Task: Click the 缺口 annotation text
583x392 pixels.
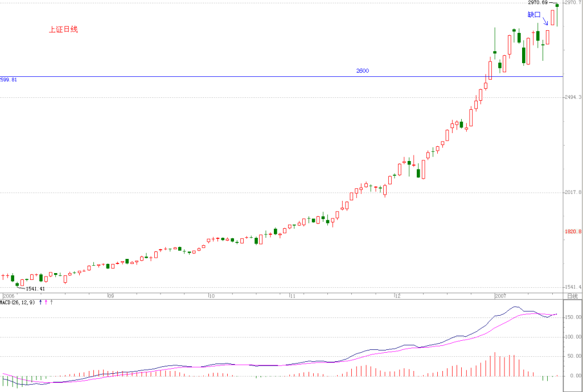Action: pyautogui.click(x=534, y=14)
